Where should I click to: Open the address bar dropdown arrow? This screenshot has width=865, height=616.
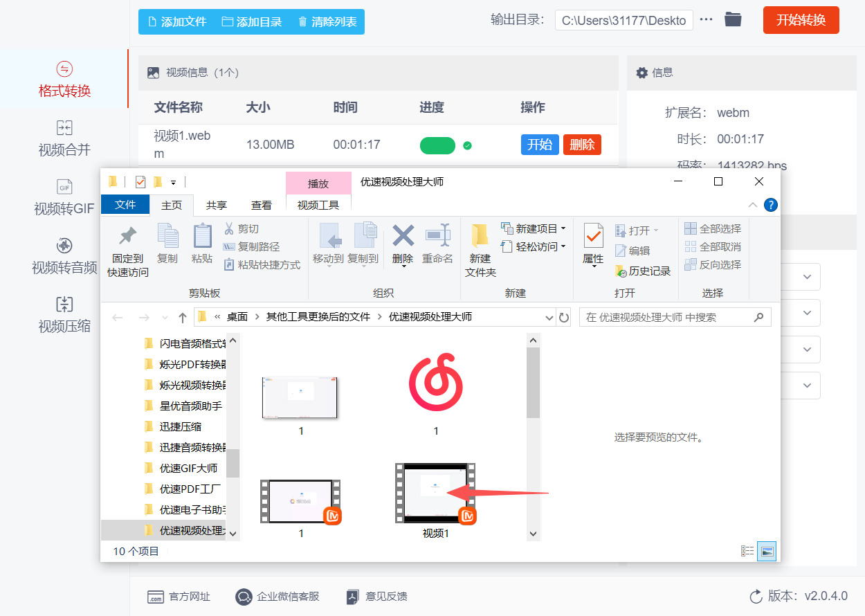tap(548, 316)
